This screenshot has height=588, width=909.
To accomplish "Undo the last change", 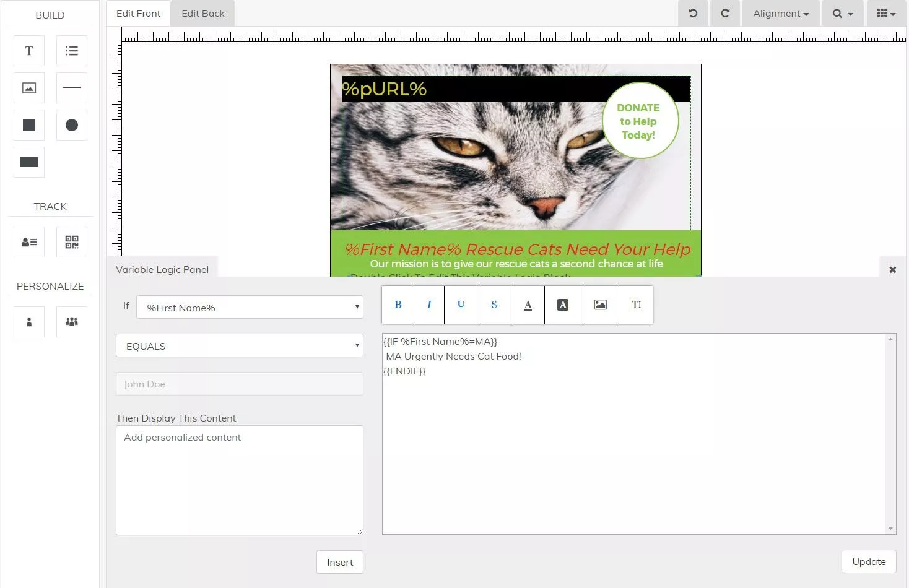I will pos(692,13).
